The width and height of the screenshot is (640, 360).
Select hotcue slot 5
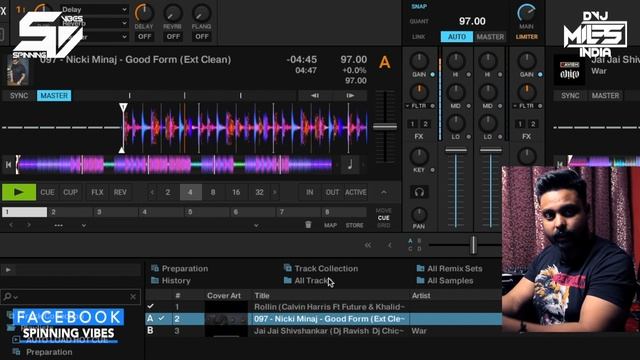pyautogui.click(x=207, y=212)
